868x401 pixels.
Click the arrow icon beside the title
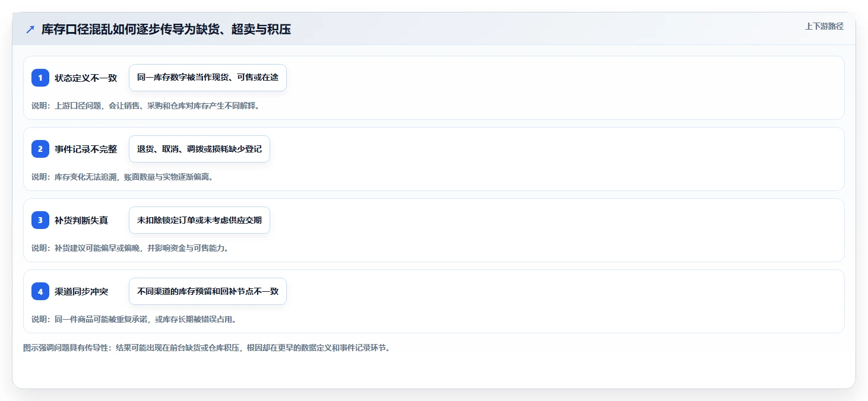click(x=30, y=29)
